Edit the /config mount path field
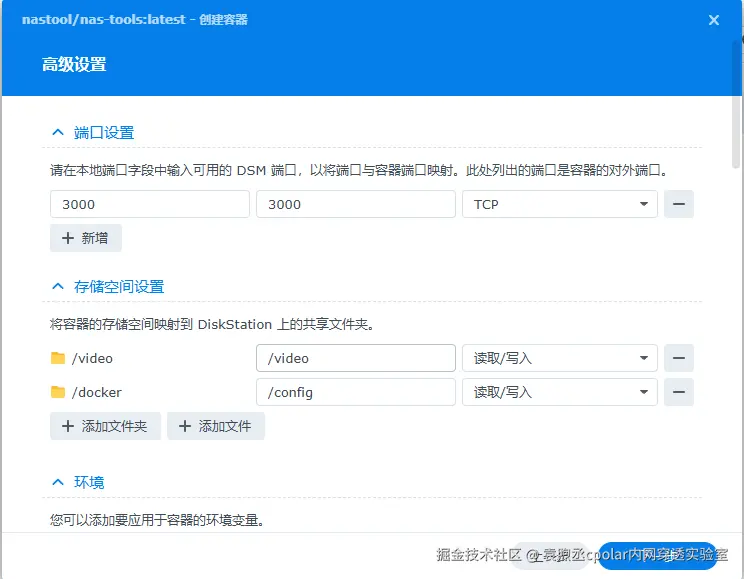The image size is (744, 579). pyautogui.click(x=356, y=392)
